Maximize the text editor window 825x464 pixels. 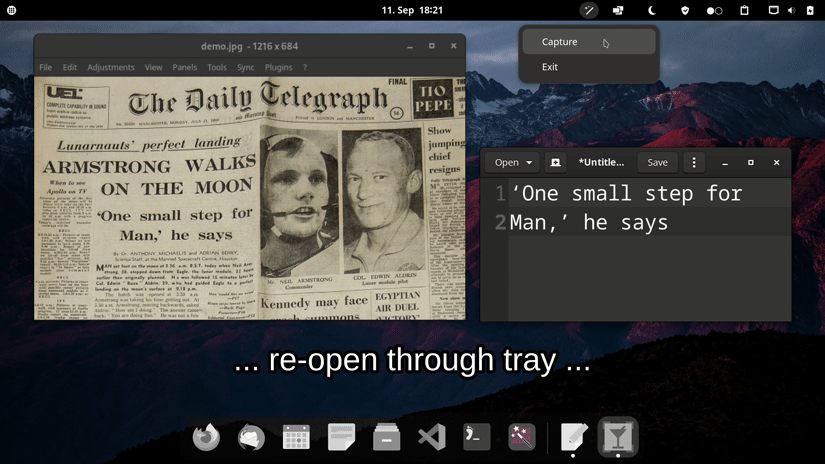click(x=751, y=163)
